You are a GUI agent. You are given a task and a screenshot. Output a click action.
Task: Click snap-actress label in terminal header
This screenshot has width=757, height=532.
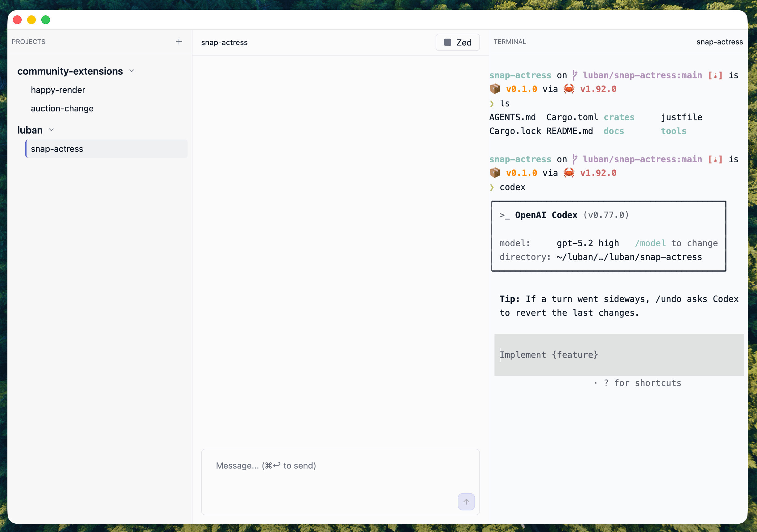click(x=719, y=42)
